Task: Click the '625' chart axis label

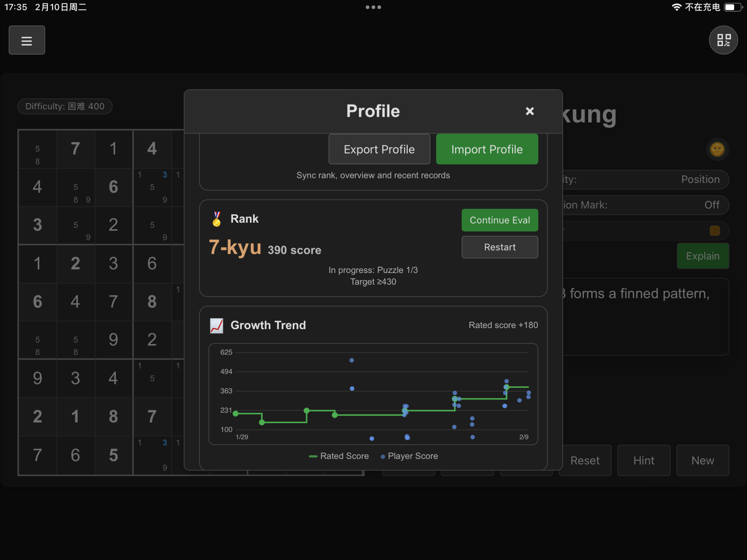Action: [x=226, y=352]
